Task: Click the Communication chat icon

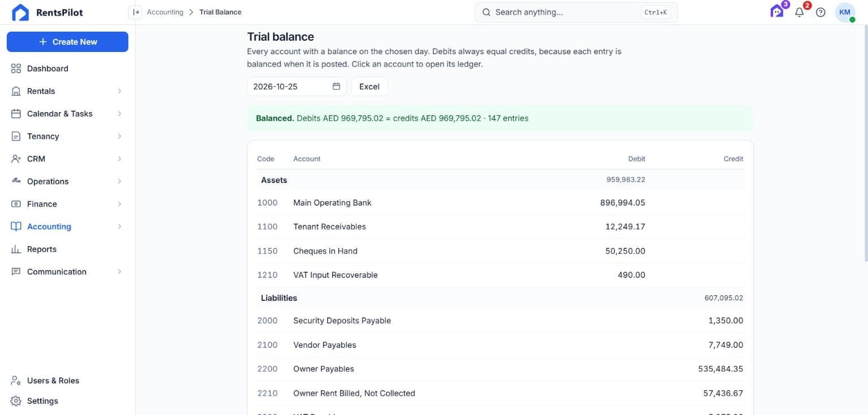Action: pos(16,272)
